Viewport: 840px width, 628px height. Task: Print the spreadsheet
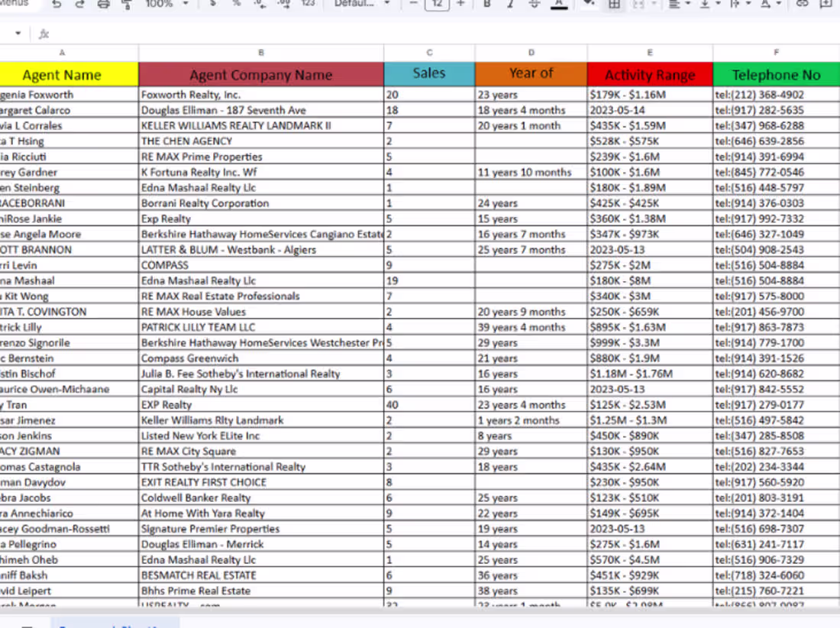click(x=103, y=5)
